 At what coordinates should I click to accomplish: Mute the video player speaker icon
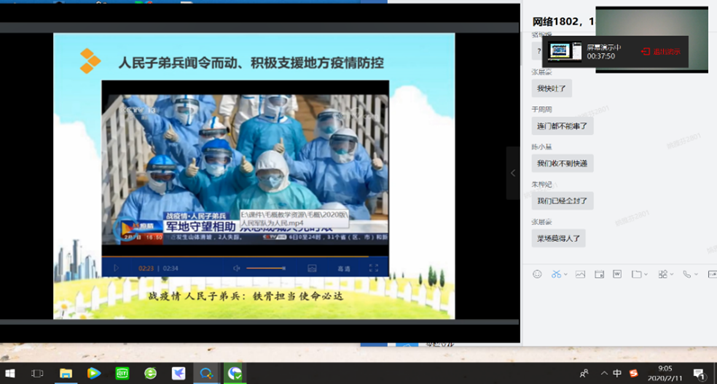tap(236, 268)
